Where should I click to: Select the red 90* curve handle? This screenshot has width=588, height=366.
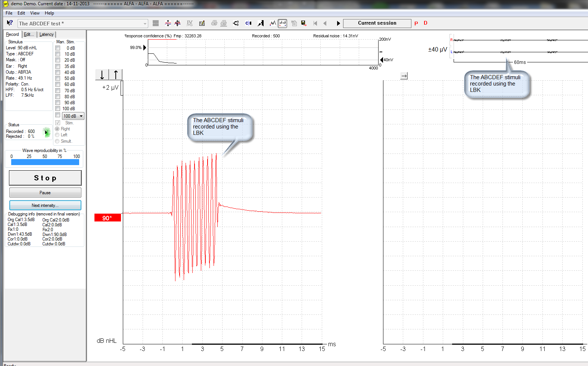click(108, 218)
